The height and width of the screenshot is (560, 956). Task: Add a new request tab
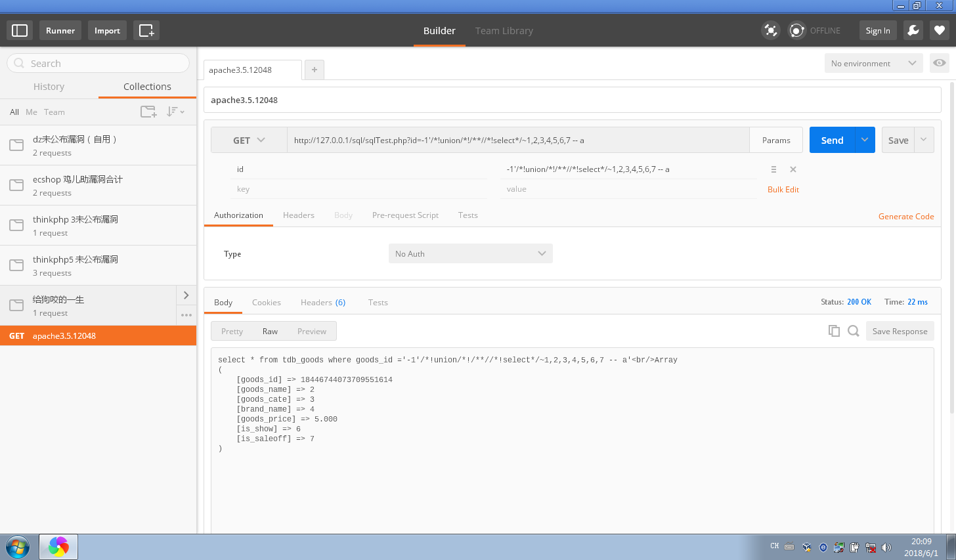[x=315, y=70]
